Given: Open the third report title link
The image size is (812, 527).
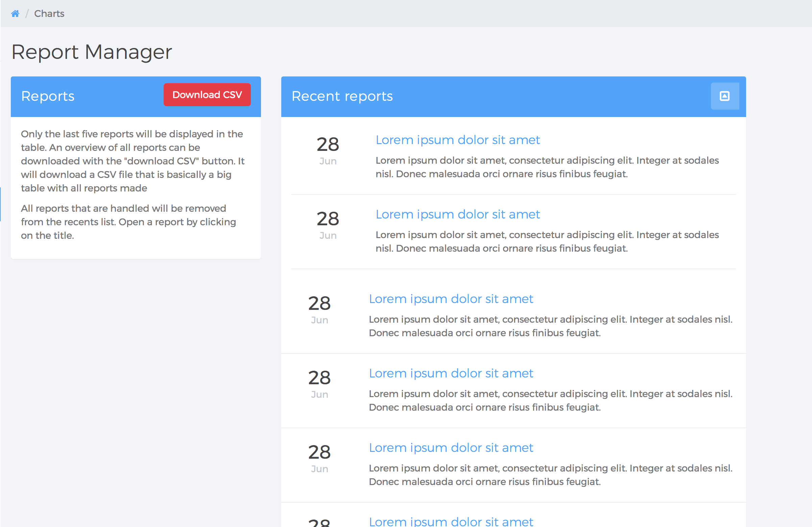Looking at the screenshot, I should click(x=450, y=299).
